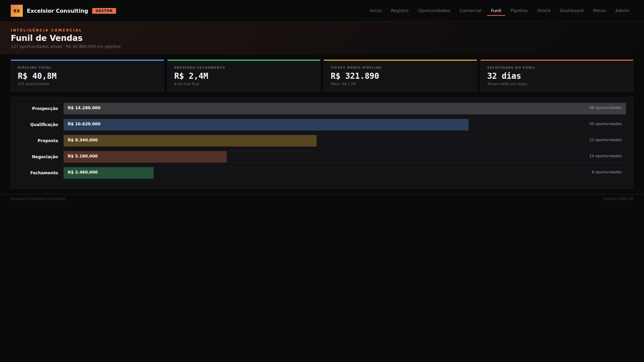Click the gray Prospecção funnel bar
This screenshot has width=644, height=362.
click(x=344, y=109)
